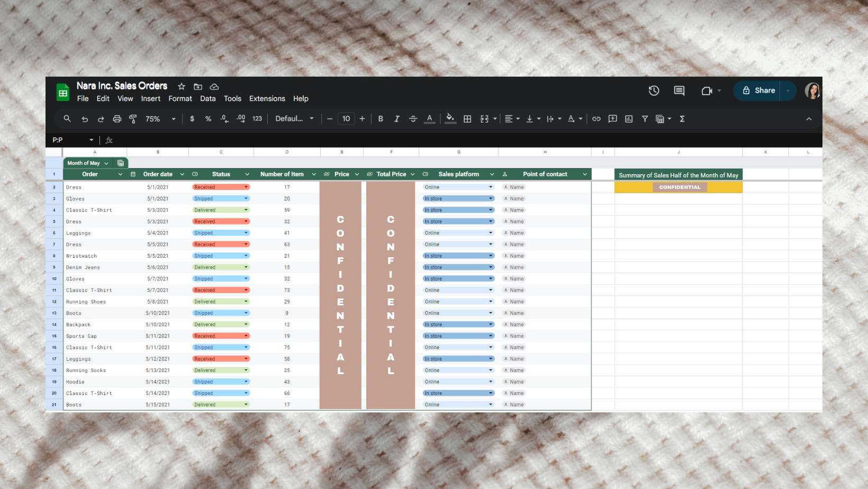Toggle bold formatting

(381, 119)
